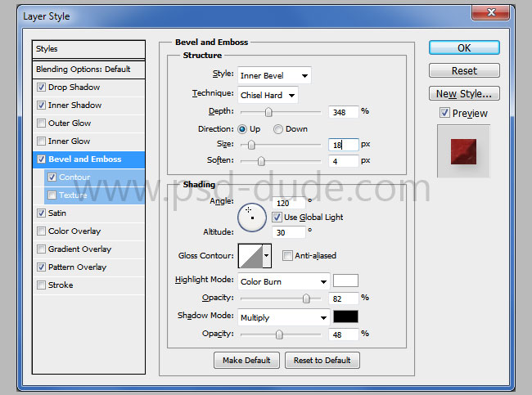The height and width of the screenshot is (395, 532).
Task: Select the Down direction radio button
Action: click(278, 129)
